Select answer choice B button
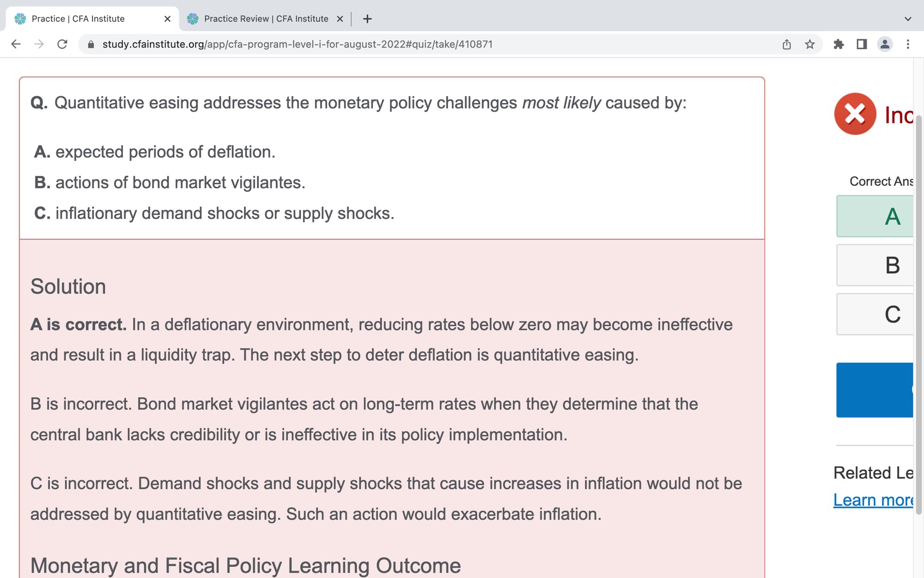Image resolution: width=924 pixels, height=578 pixels. tap(875, 265)
